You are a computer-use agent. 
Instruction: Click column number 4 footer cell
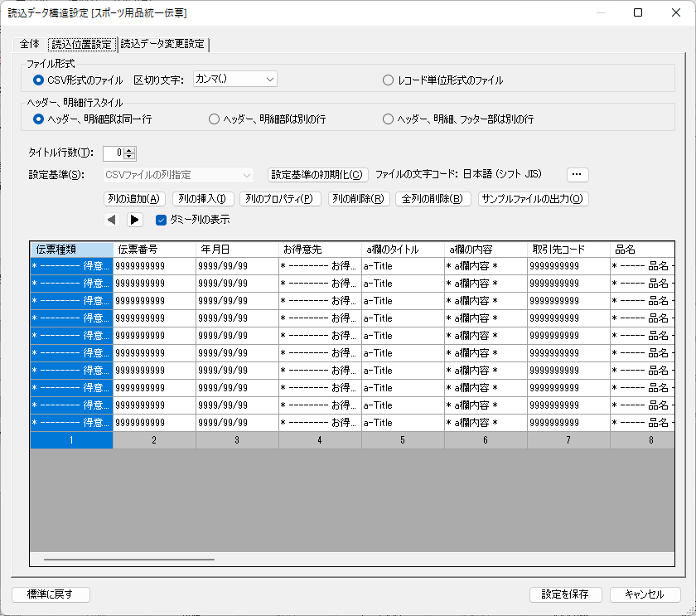320,440
